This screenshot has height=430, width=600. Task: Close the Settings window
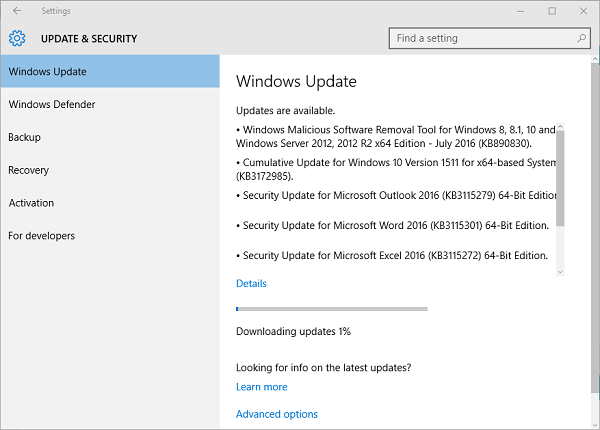(581, 11)
